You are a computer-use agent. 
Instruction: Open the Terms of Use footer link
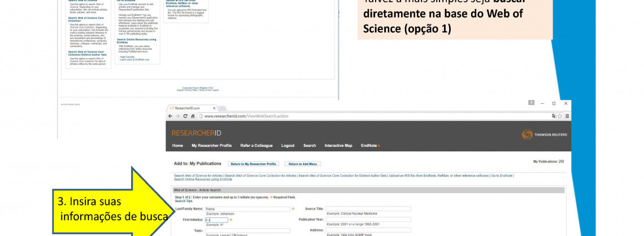pyautogui.click(x=205, y=90)
